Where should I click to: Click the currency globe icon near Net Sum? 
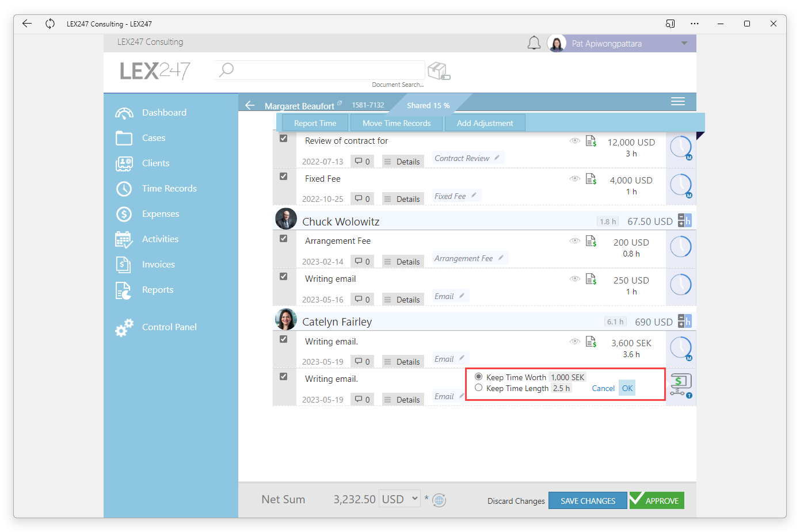(x=439, y=500)
